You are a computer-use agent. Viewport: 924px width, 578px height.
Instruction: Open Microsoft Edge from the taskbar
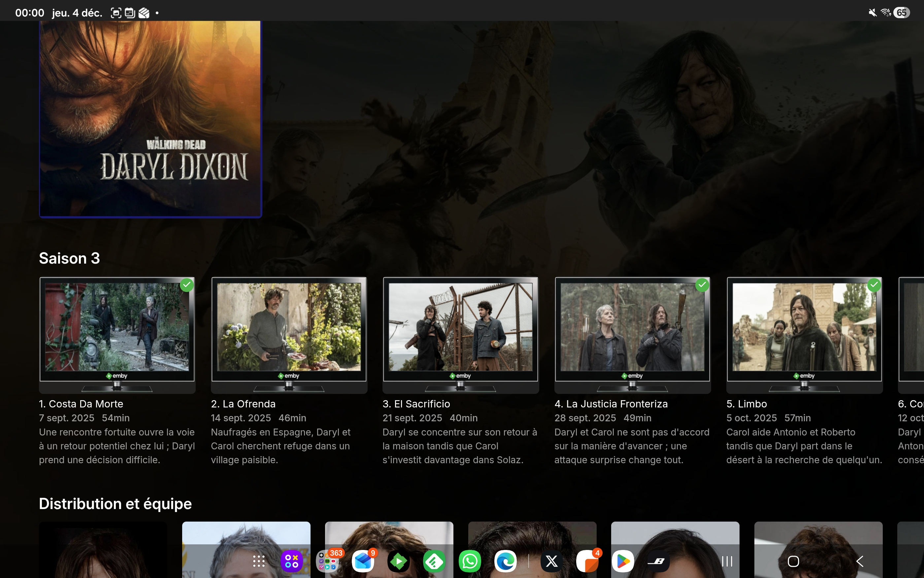pos(505,561)
